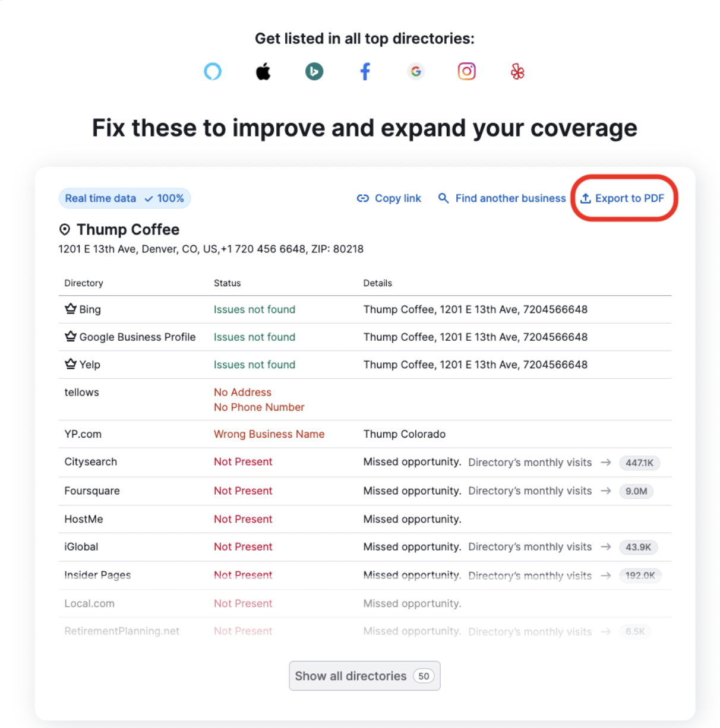Click the Bing directory icon
Screen dimensions: 720x728
(x=314, y=72)
